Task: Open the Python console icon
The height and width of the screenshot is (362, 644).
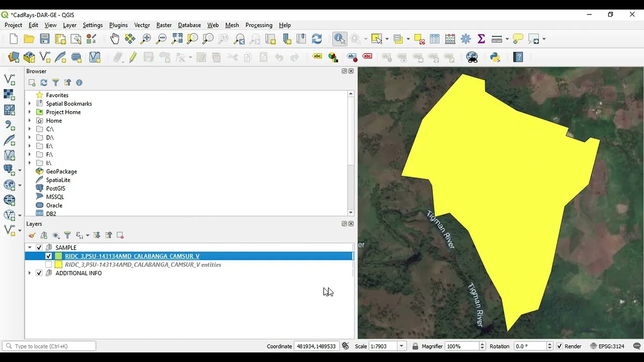Action: click(x=495, y=57)
